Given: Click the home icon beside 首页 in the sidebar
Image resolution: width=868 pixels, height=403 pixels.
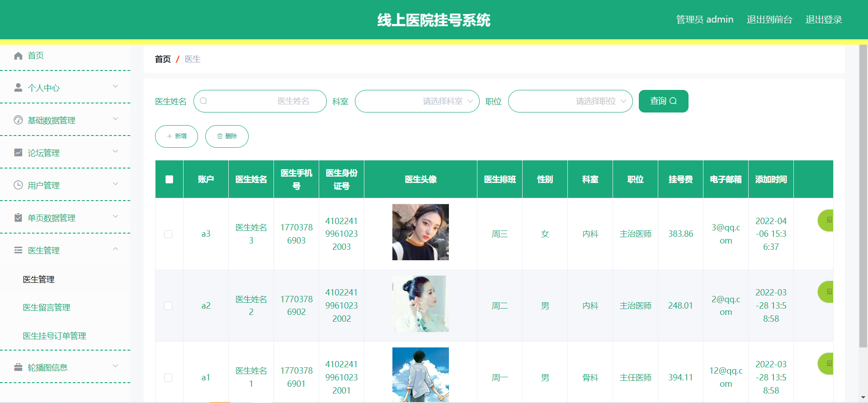Looking at the screenshot, I should (18, 56).
